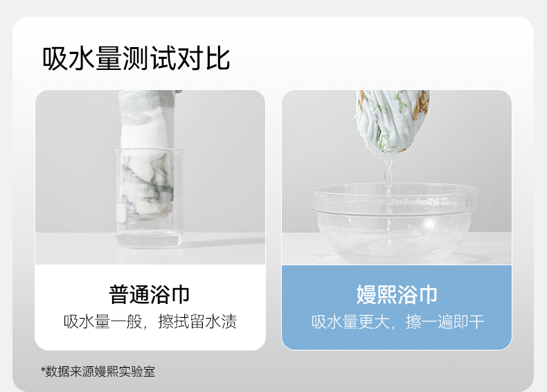The height and width of the screenshot is (392, 547).
Task: Click the 水渍 text in left caption
Action: point(222,321)
